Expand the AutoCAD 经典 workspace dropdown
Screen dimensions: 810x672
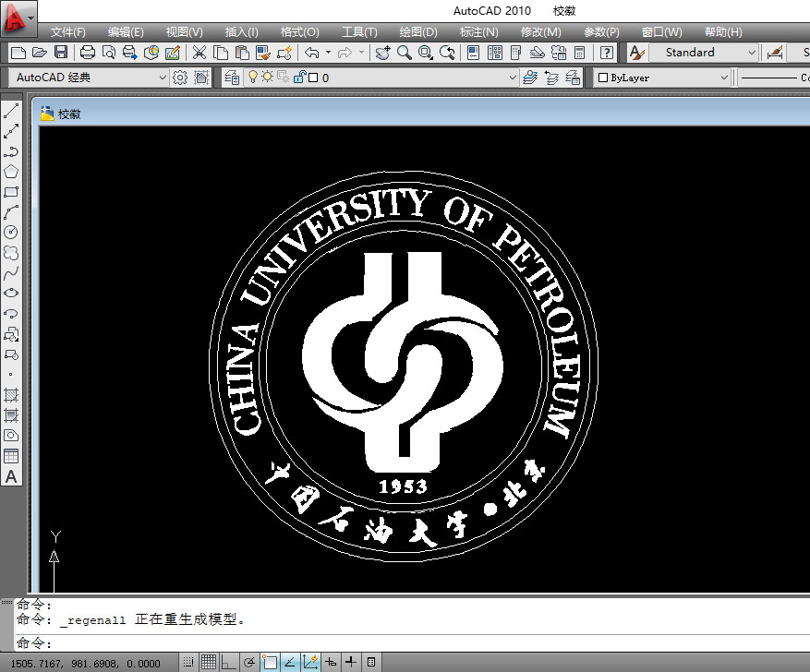(163, 78)
